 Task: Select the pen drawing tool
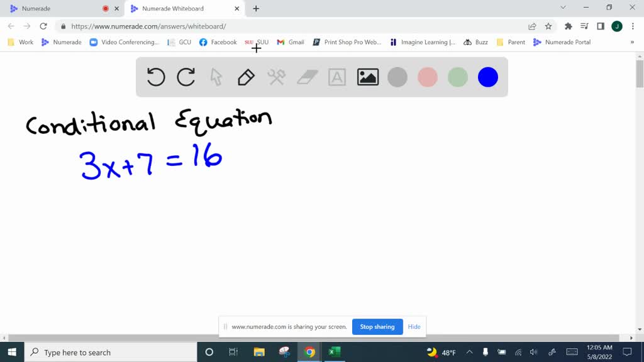click(x=246, y=77)
